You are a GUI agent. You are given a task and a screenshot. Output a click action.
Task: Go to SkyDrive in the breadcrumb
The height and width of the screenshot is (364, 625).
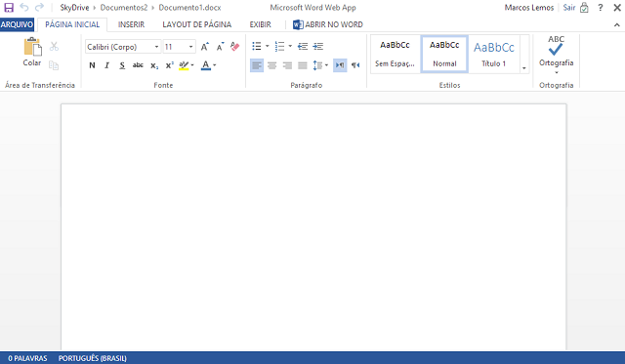74,8
